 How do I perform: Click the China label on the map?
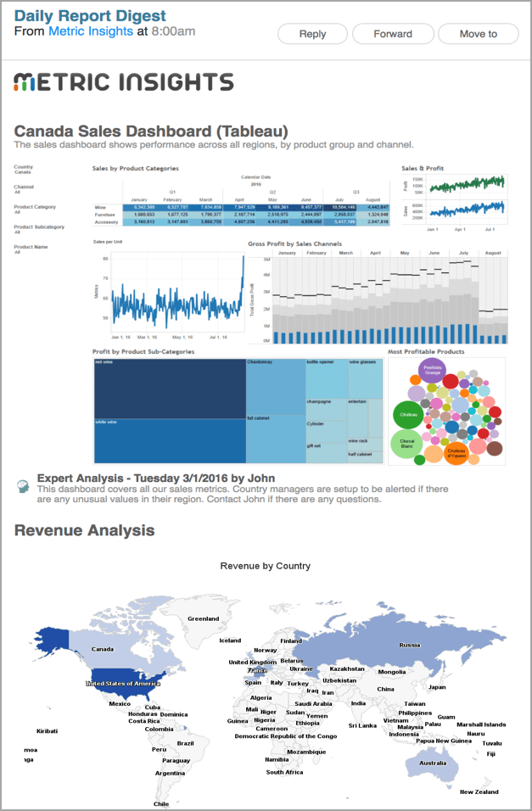point(385,689)
